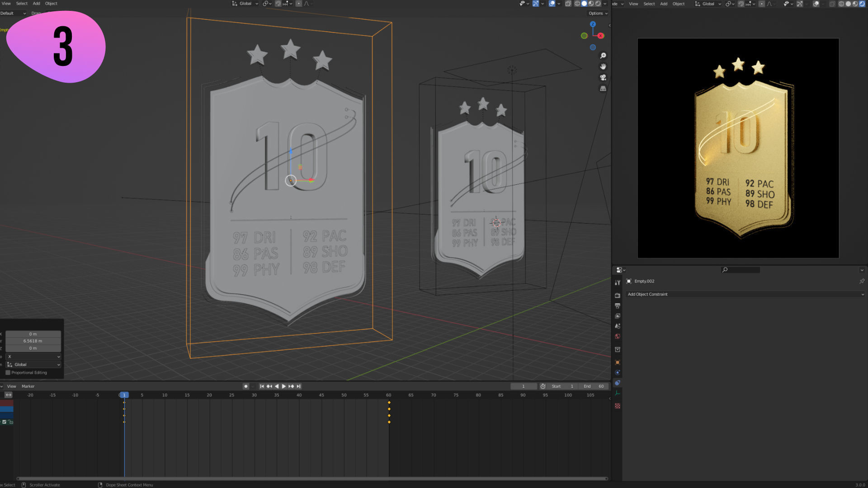Pin the Empty.002 properties context
868x488 pixels.
click(x=862, y=281)
